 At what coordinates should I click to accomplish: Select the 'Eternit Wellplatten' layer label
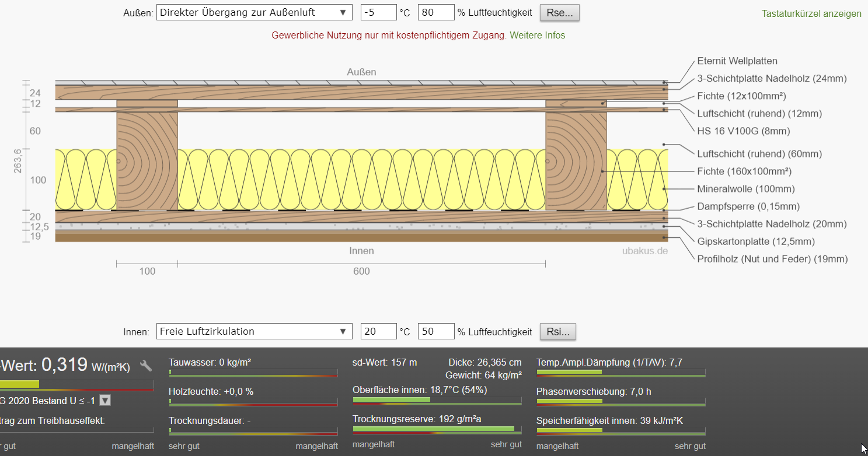pos(737,61)
